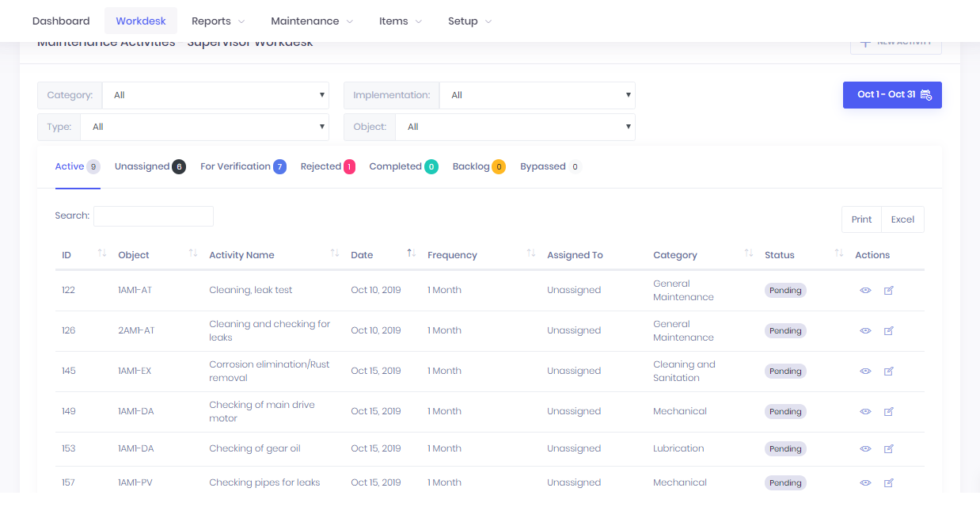Screen dimensions: 980x507
Task: View details of activity 122
Action: [865, 291]
